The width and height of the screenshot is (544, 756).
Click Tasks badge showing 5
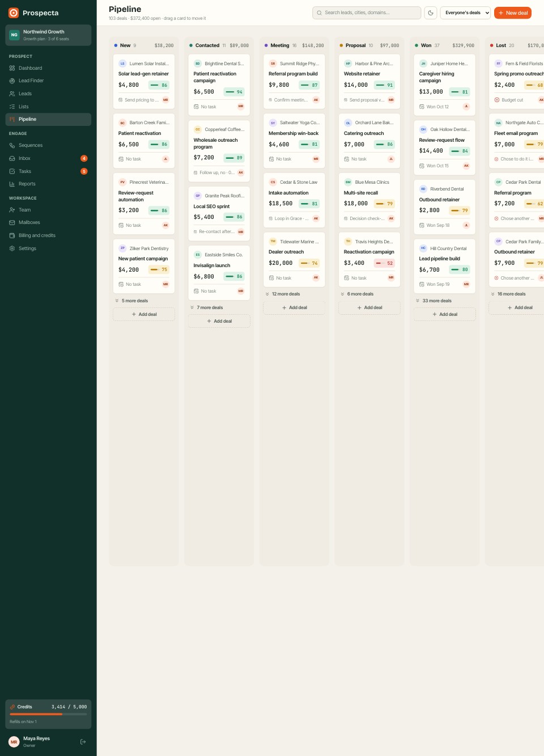pyautogui.click(x=84, y=171)
